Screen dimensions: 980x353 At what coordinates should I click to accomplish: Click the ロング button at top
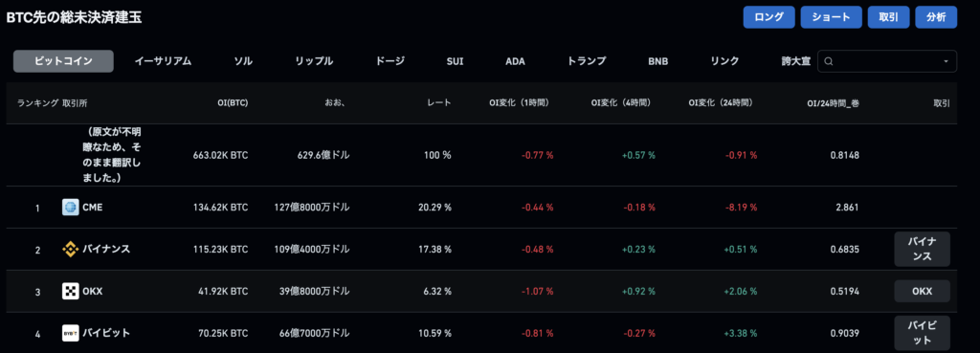[x=768, y=17]
